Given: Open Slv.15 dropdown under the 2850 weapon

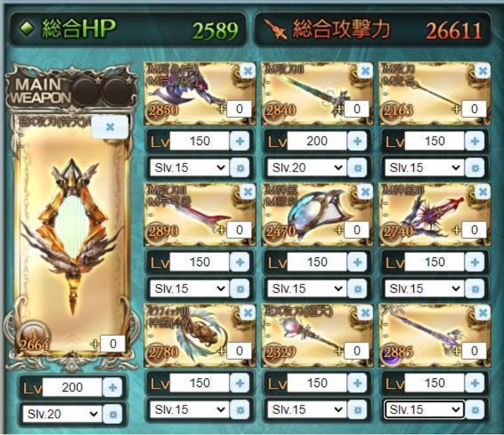Looking at the screenshot, I should coord(190,168).
